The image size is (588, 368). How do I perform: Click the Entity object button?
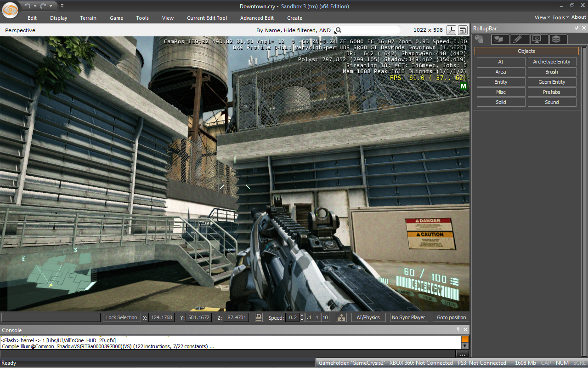tap(501, 82)
